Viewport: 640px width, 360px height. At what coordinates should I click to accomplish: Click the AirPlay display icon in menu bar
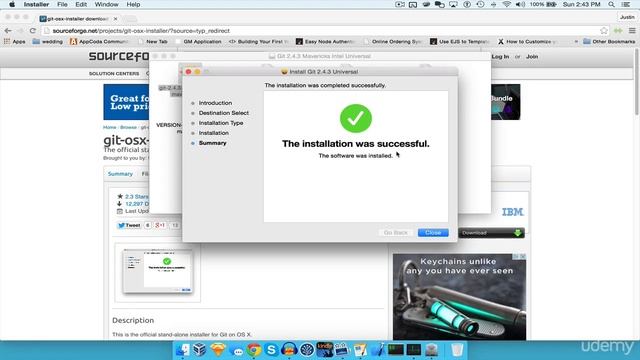(x=453, y=4)
